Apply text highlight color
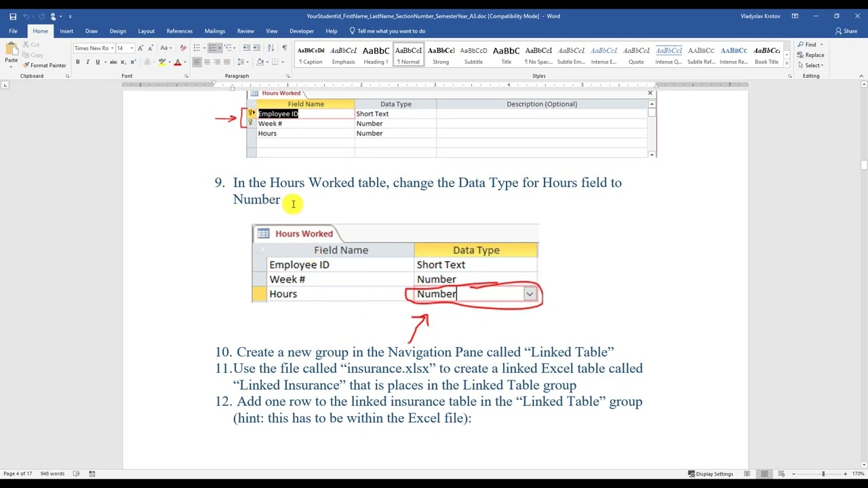 161,62
